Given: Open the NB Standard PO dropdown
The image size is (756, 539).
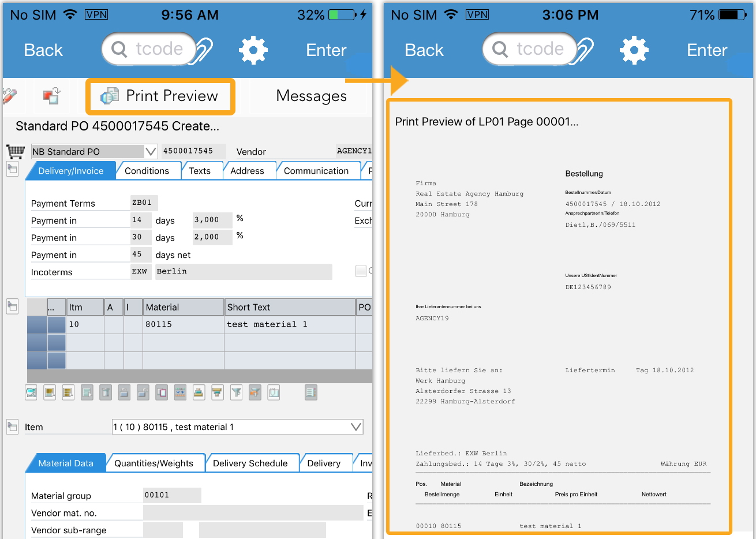Looking at the screenshot, I should click(x=151, y=152).
